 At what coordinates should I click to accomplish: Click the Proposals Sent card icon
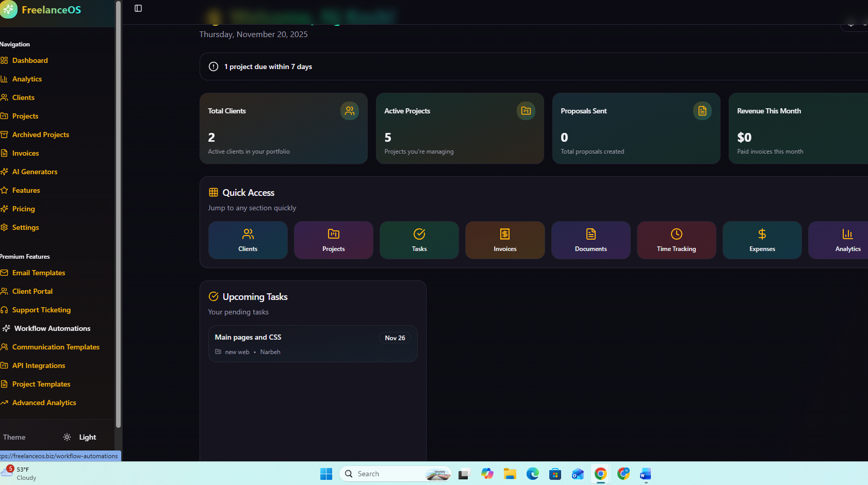tap(702, 111)
